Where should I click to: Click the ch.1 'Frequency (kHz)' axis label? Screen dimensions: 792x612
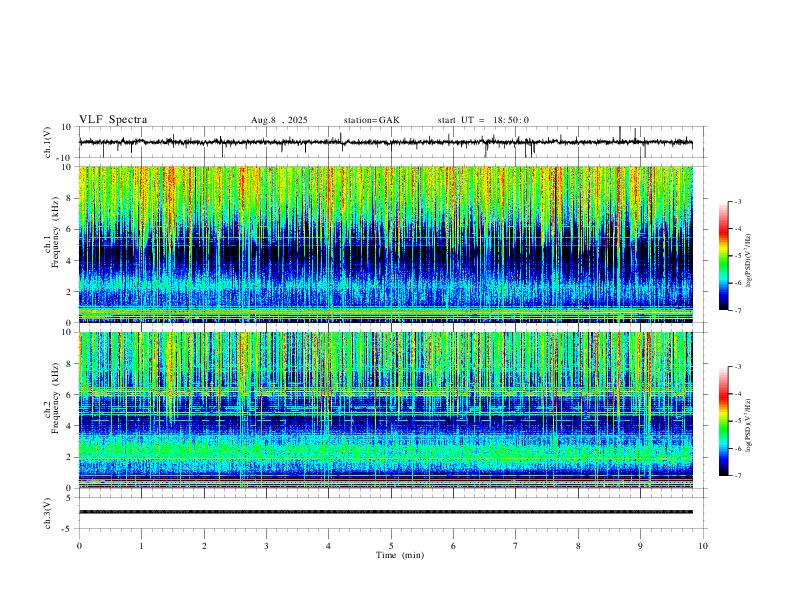[x=56, y=232]
